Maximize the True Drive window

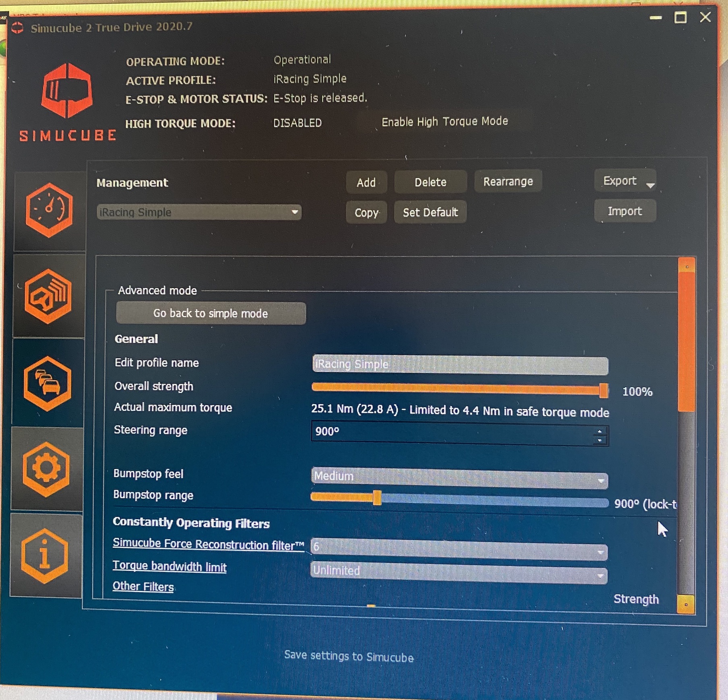click(x=680, y=17)
